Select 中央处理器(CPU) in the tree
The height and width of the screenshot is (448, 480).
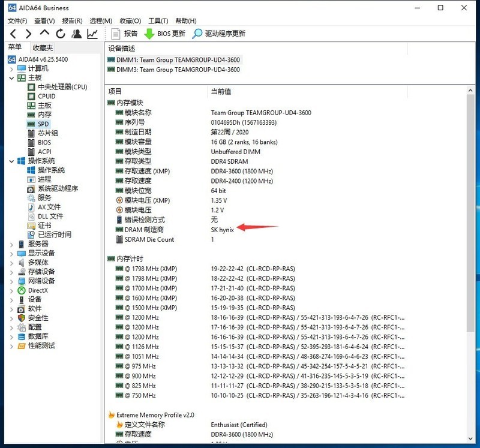62,87
